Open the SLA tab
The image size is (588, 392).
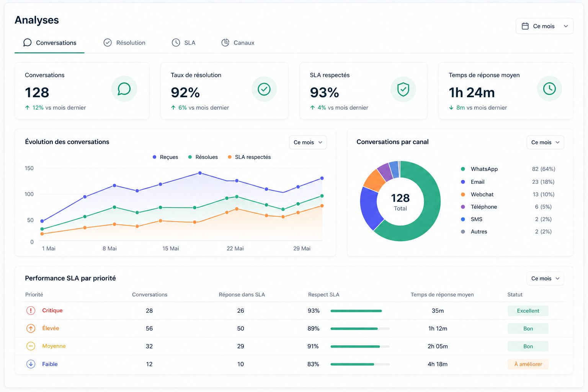point(183,43)
